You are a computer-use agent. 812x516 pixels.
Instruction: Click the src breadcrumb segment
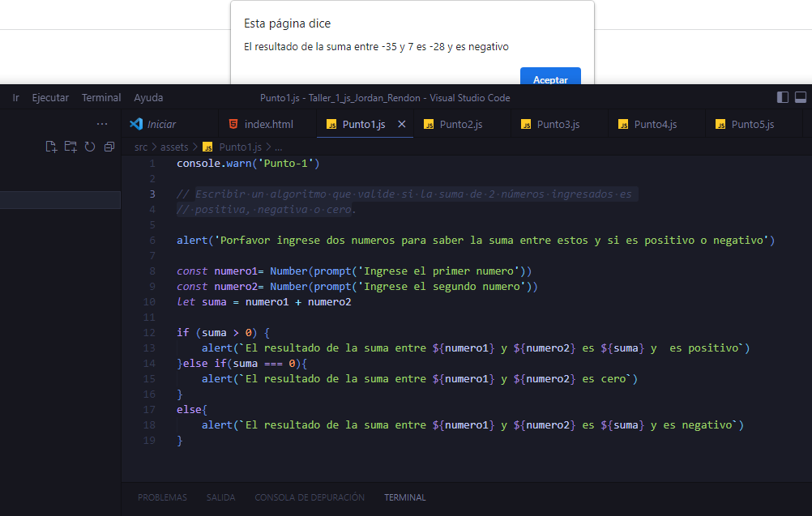pyautogui.click(x=141, y=147)
